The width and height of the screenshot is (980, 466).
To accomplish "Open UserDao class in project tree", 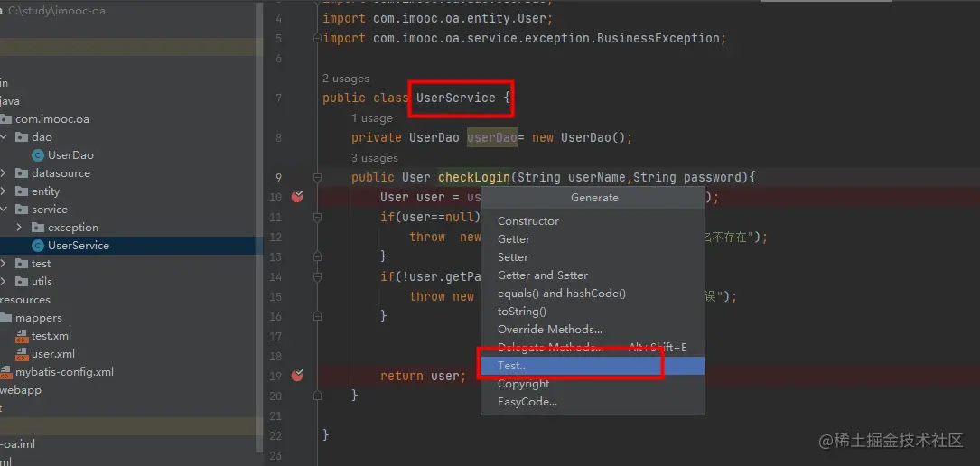I will tap(70, 155).
